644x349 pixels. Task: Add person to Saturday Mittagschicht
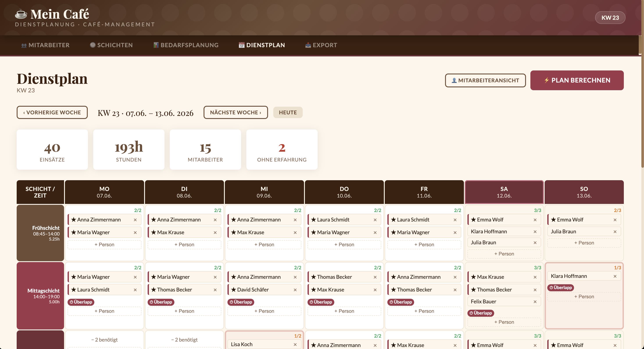tap(504, 322)
